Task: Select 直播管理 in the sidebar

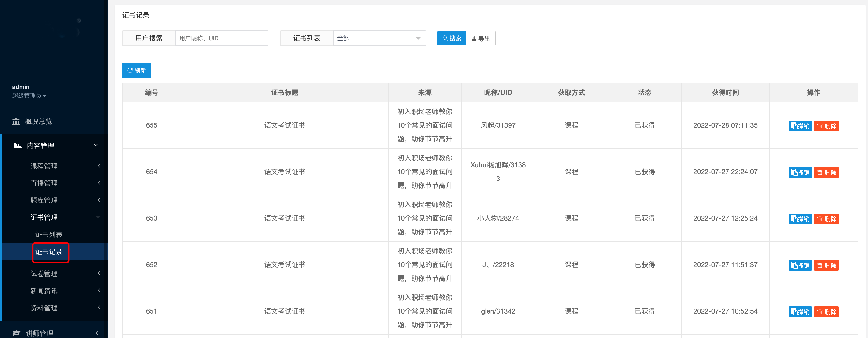Action: point(44,183)
